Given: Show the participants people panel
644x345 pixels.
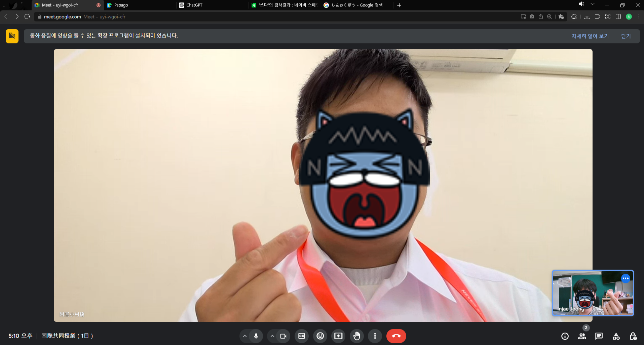Looking at the screenshot, I should coord(582,336).
